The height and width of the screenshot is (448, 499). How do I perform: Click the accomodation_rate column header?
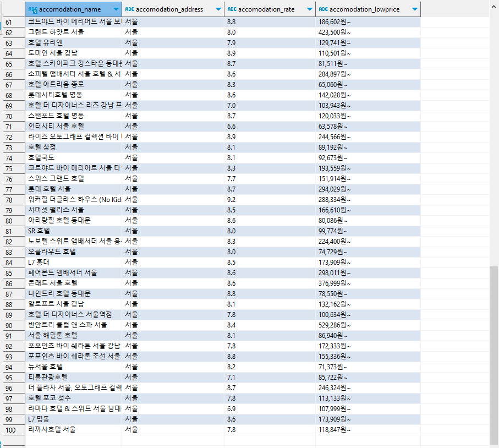tap(270, 9)
